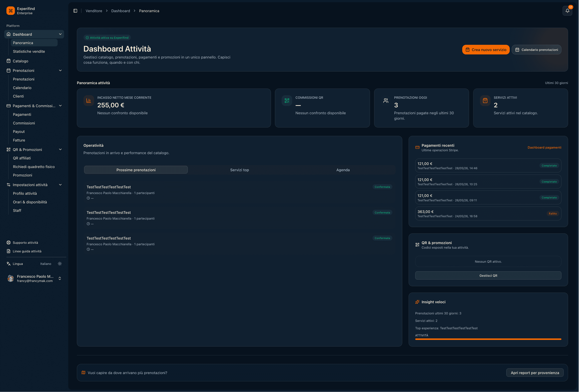Switch to the Servizi top tab
The height and width of the screenshot is (392, 579).
(x=239, y=170)
